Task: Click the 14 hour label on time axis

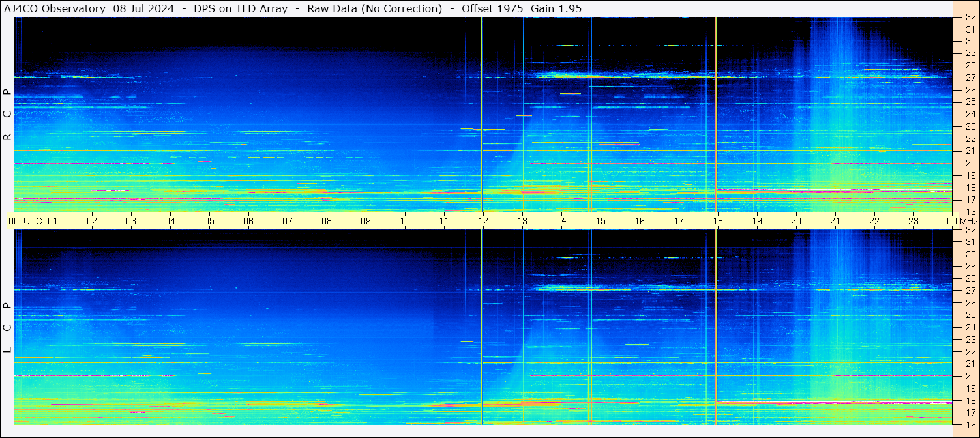Action: point(561,221)
